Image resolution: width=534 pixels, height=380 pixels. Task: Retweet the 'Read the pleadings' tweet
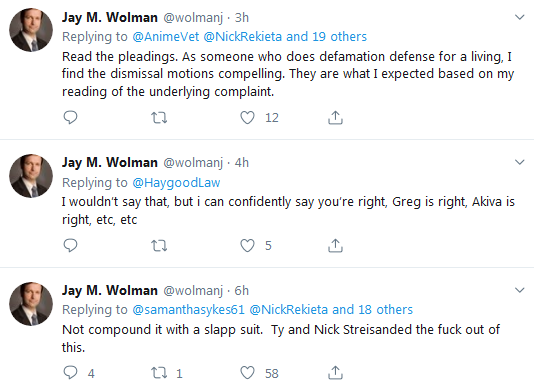pyautogui.click(x=159, y=118)
